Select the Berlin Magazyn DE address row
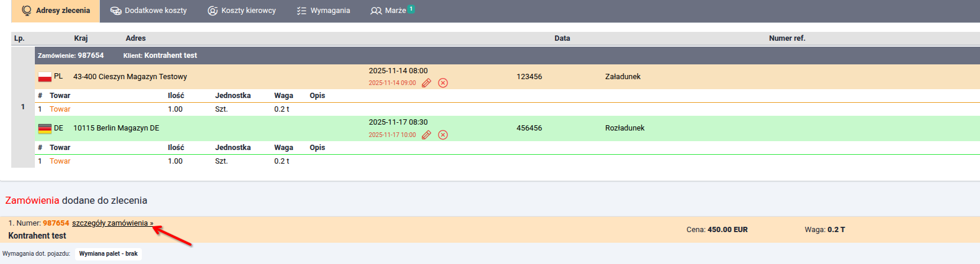This screenshot has width=980, height=264. click(x=116, y=128)
